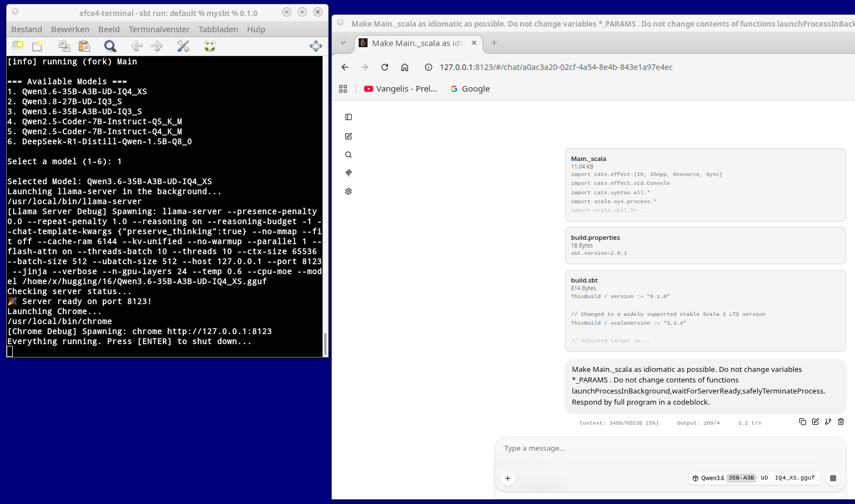Viewport: 855px width, 504px height.
Task: Click the paste clipboard icon in terminal
Action: point(84,46)
